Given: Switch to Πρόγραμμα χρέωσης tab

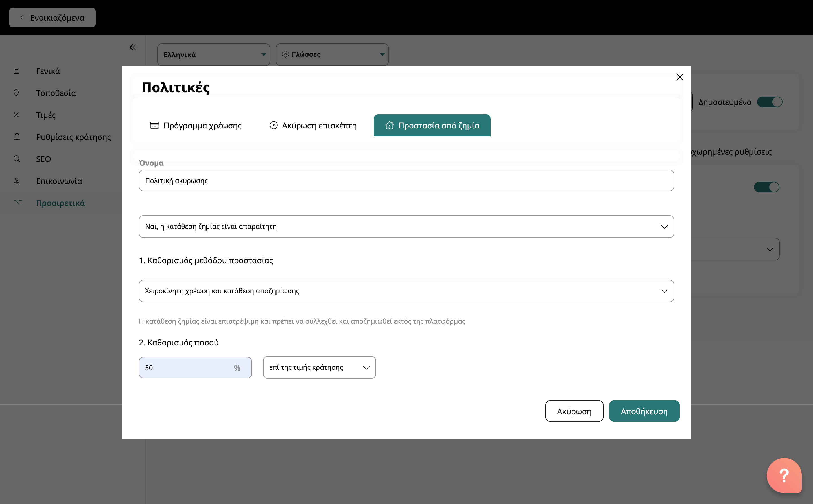Looking at the screenshot, I should coord(196,126).
